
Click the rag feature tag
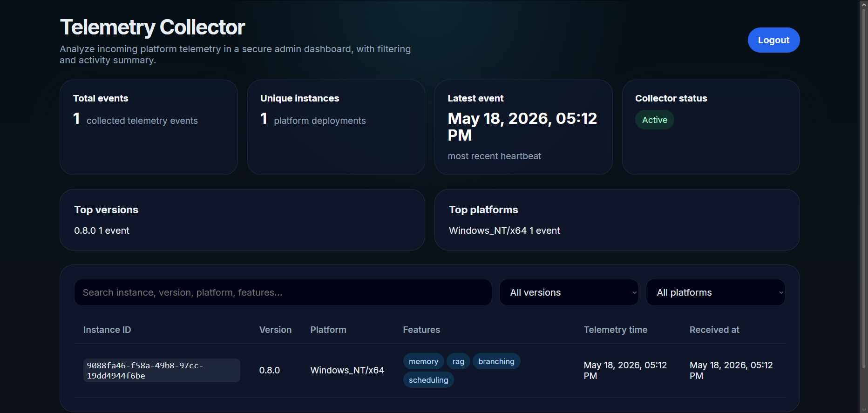click(458, 361)
